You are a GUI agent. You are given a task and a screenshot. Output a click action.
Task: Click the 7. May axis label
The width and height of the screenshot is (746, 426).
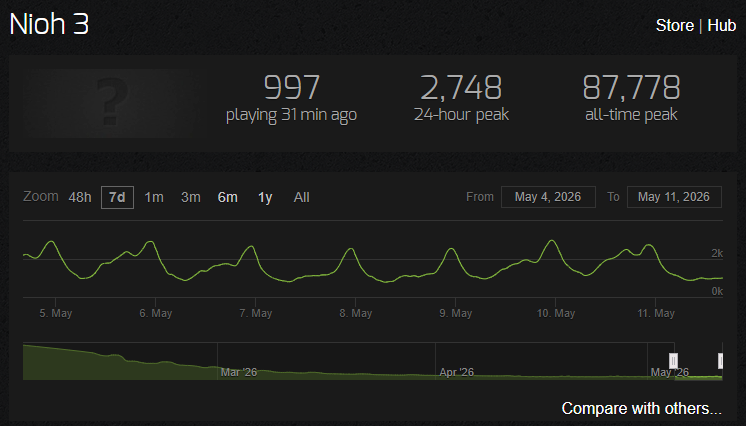click(x=255, y=313)
